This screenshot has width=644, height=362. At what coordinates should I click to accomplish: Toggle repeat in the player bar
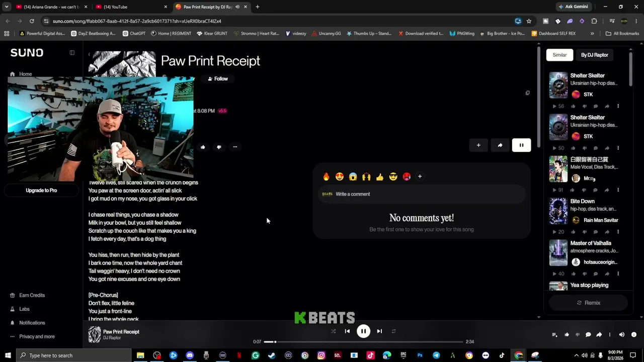[x=393, y=331]
